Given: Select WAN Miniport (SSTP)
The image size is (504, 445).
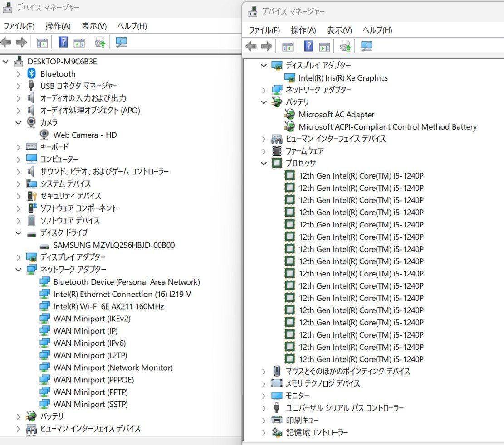Looking at the screenshot, I should click(91, 404).
